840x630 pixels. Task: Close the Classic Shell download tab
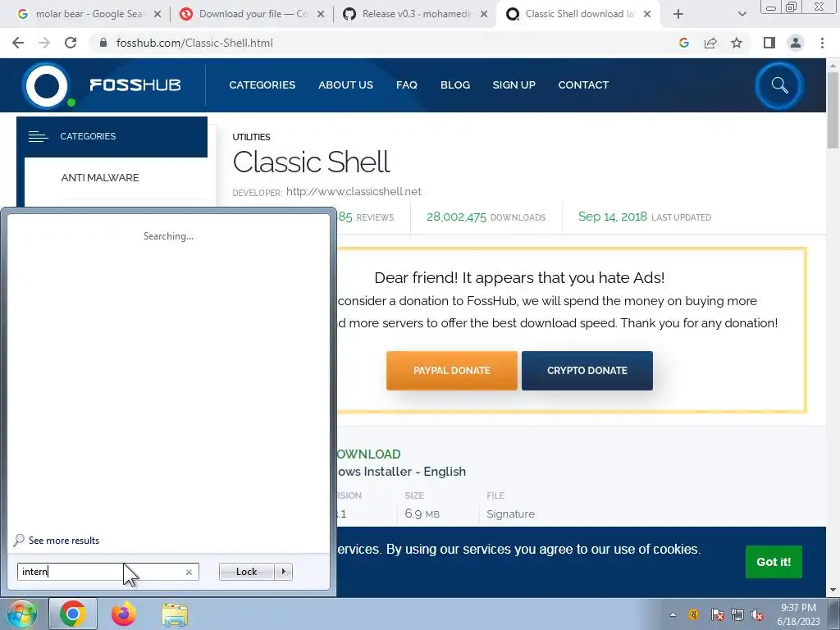647,15
